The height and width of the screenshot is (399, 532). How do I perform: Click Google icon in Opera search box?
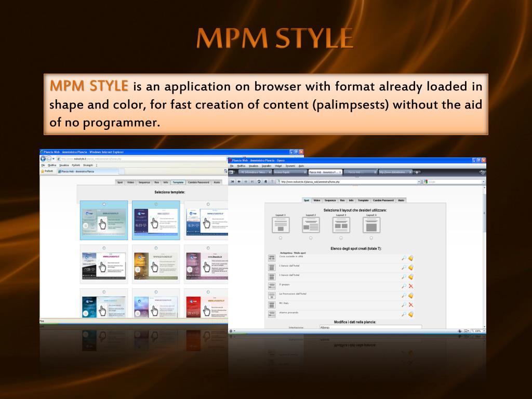pyautogui.click(x=425, y=182)
